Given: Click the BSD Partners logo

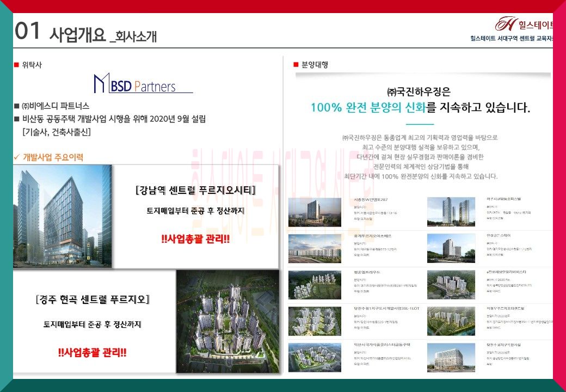Looking at the screenshot, I should click(x=143, y=83).
